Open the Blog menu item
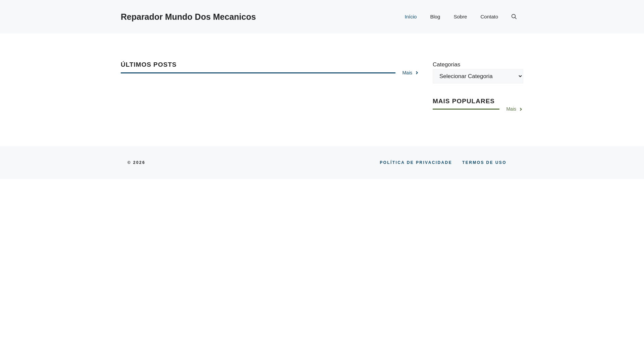644x362 pixels. coord(435,17)
